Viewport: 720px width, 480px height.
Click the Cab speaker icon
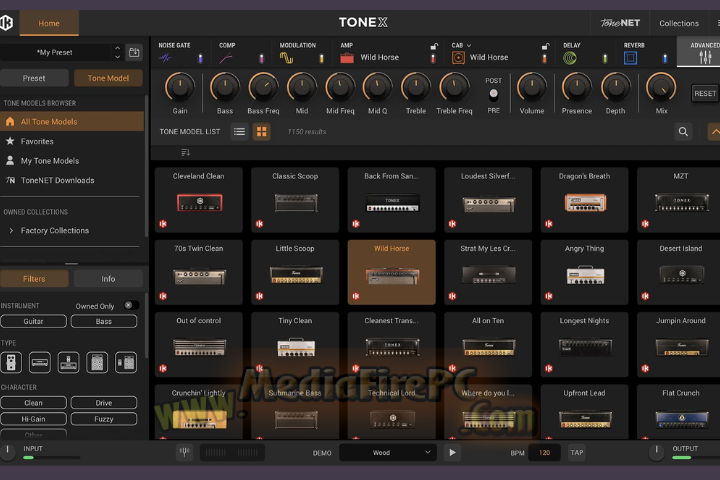tap(458, 58)
